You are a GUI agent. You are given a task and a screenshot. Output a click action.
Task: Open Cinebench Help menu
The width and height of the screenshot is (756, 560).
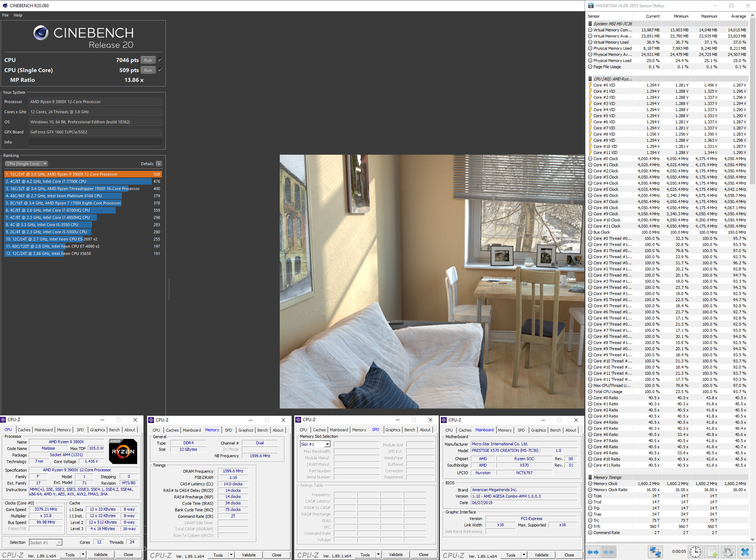pos(18,15)
